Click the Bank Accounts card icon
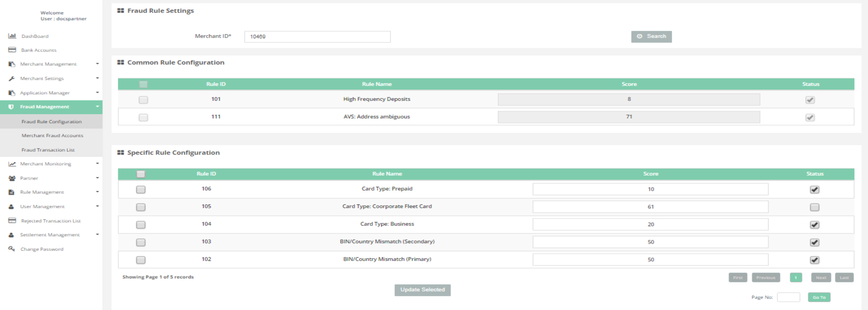This screenshot has width=868, height=310. (12, 50)
